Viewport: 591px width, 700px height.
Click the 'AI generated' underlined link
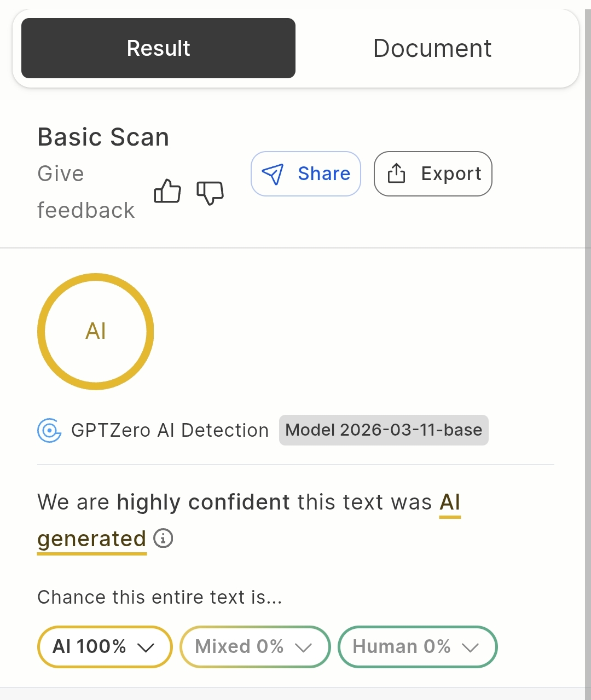[x=91, y=539]
